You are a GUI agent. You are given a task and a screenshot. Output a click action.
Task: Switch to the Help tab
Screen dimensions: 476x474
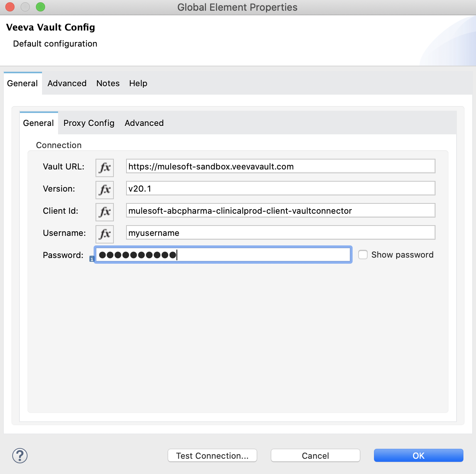click(138, 83)
